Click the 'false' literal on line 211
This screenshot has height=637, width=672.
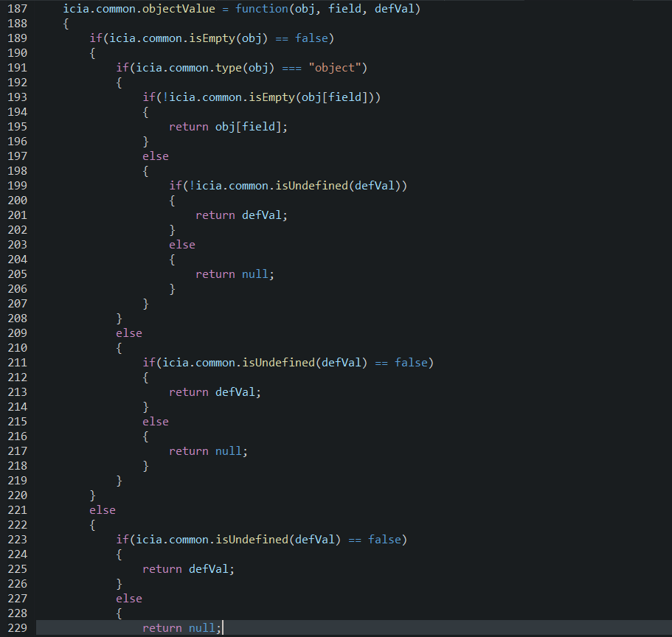pyautogui.click(x=411, y=363)
